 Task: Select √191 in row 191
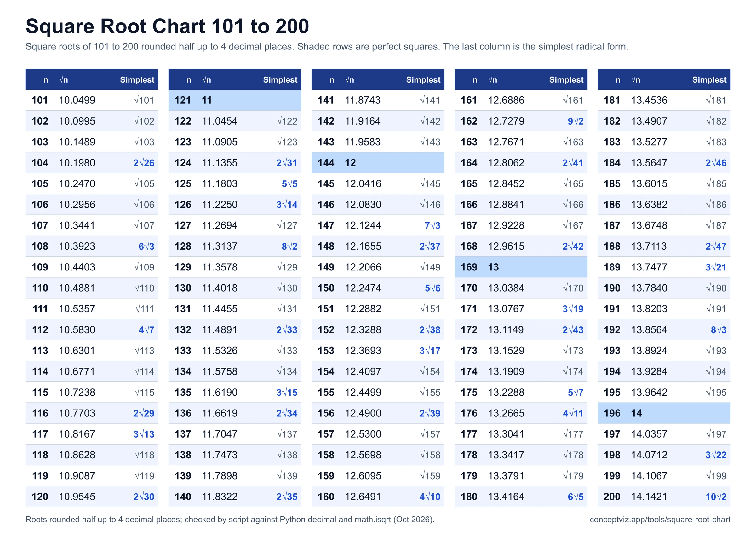(717, 309)
